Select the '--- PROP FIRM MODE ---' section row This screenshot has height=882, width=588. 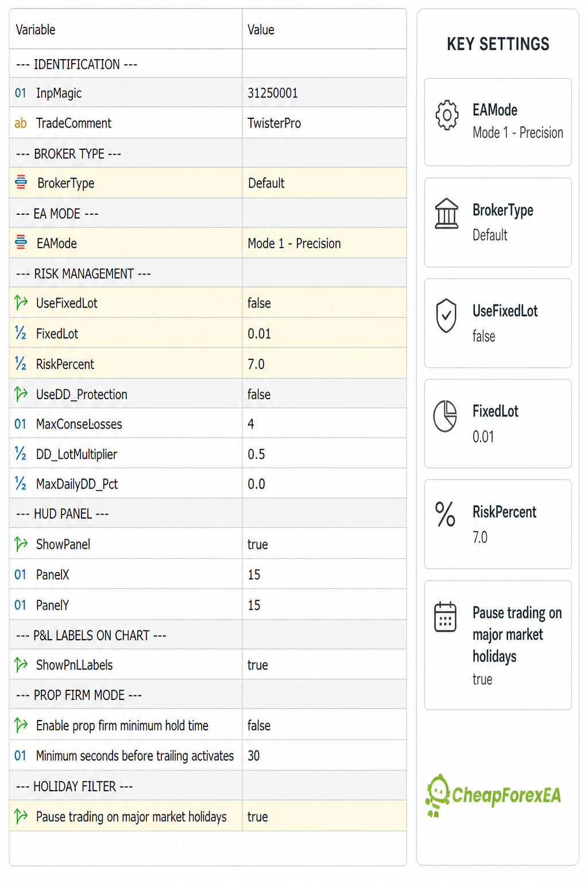(208, 695)
